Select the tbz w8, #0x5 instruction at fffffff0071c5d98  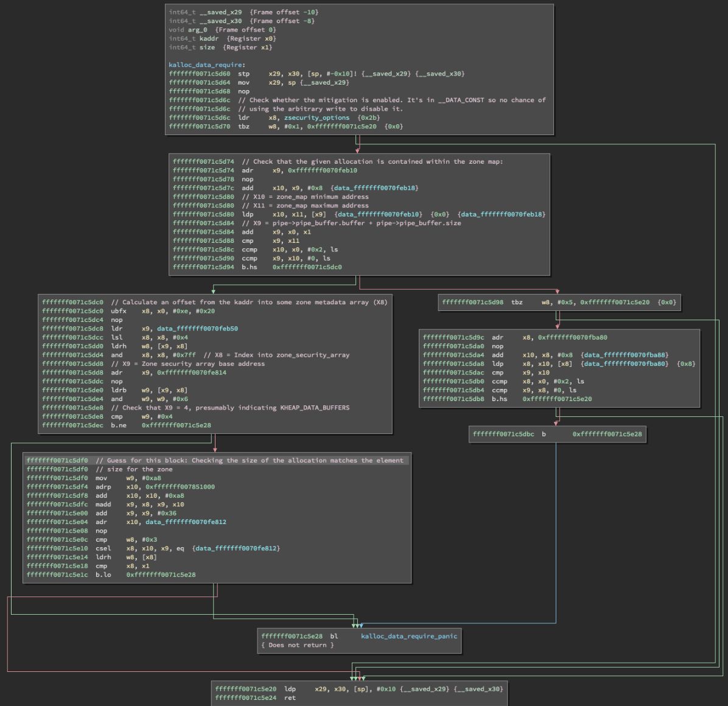point(559,302)
